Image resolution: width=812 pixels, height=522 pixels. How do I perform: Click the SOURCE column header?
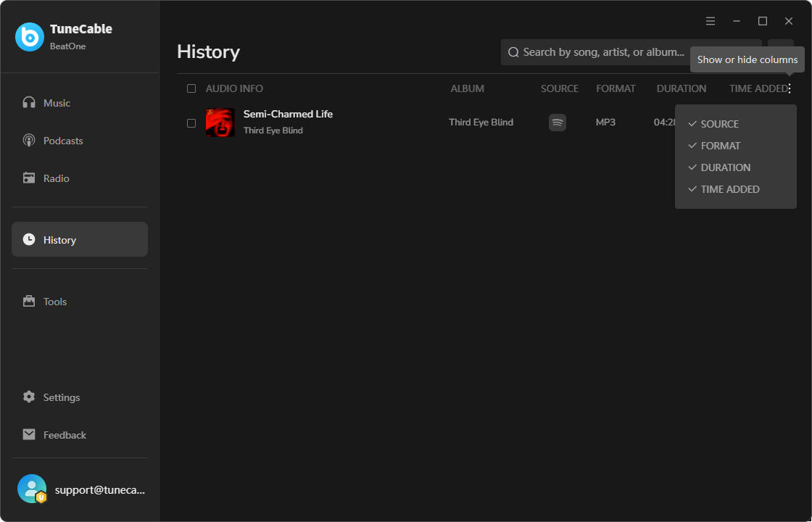pos(559,88)
